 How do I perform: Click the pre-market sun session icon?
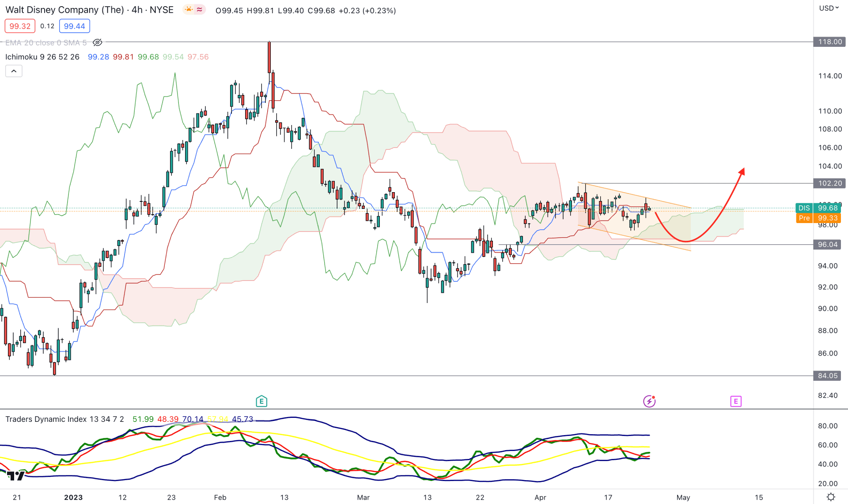coord(189,10)
